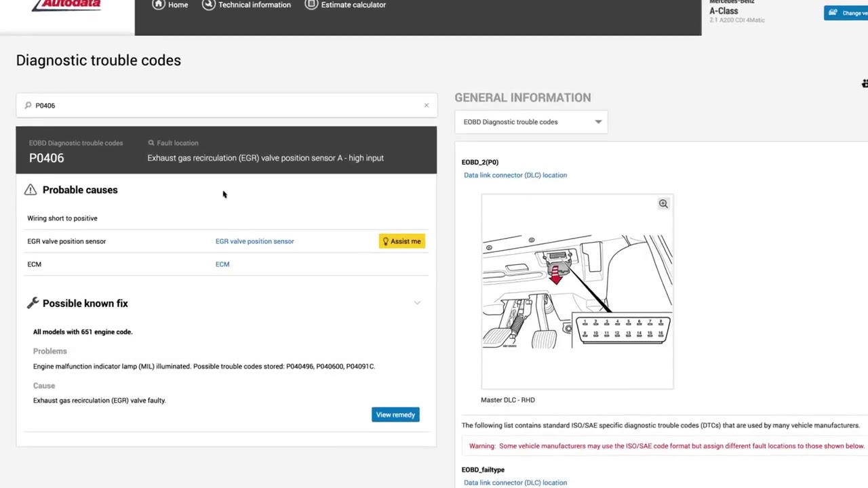Screen dimensions: 868x488
Task: Click the Master DLC diagram thumbnail
Action: pyautogui.click(x=577, y=292)
